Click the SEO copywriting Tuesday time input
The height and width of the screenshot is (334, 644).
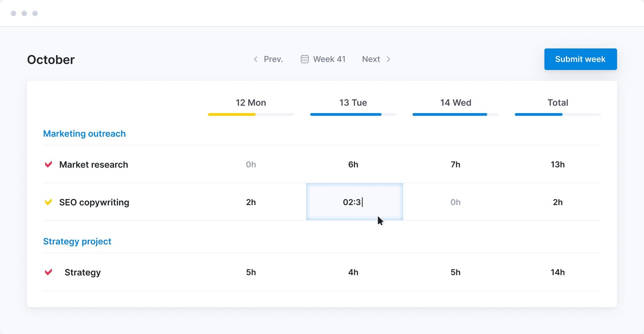tap(354, 202)
